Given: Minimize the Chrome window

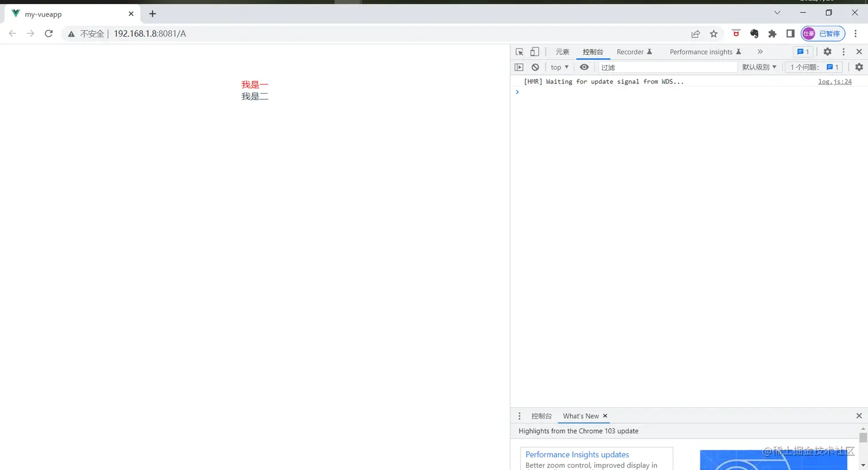Looking at the screenshot, I should (803, 13).
